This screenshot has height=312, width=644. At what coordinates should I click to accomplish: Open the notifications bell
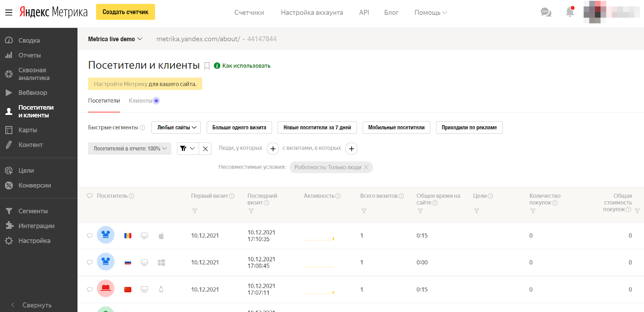tap(570, 12)
